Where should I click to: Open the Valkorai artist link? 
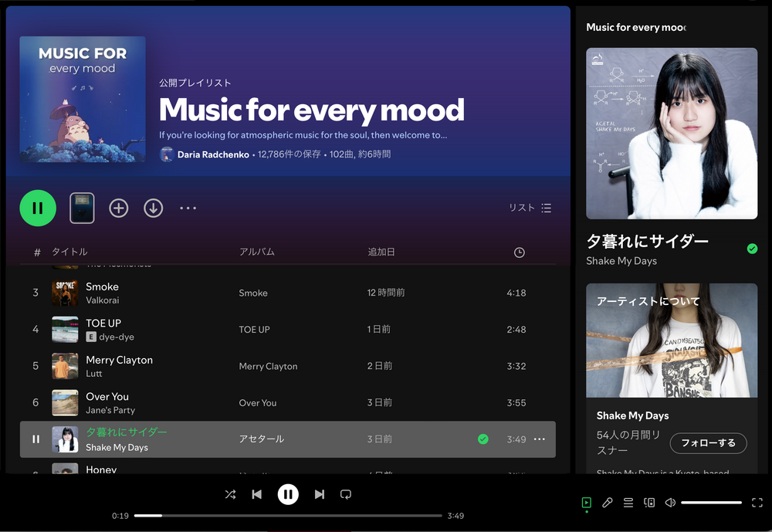click(103, 300)
